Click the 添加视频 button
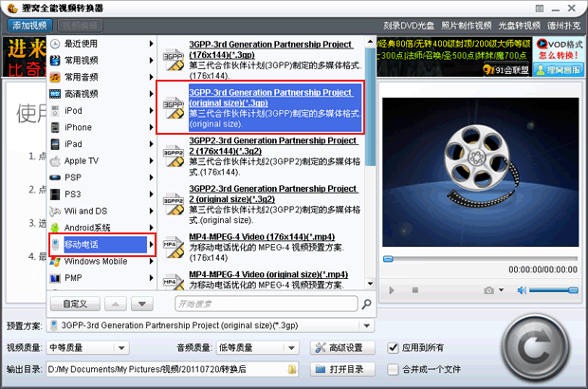The height and width of the screenshot is (389, 588). [x=29, y=26]
